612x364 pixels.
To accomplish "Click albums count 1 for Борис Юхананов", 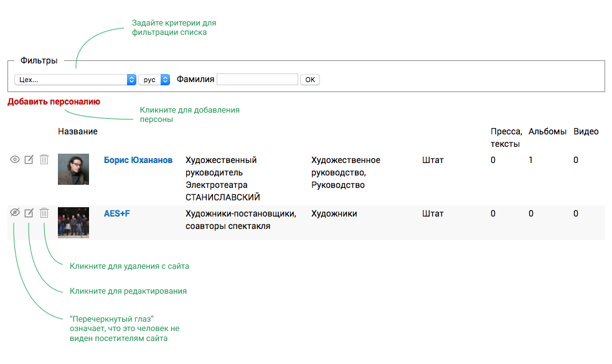I will click(530, 160).
